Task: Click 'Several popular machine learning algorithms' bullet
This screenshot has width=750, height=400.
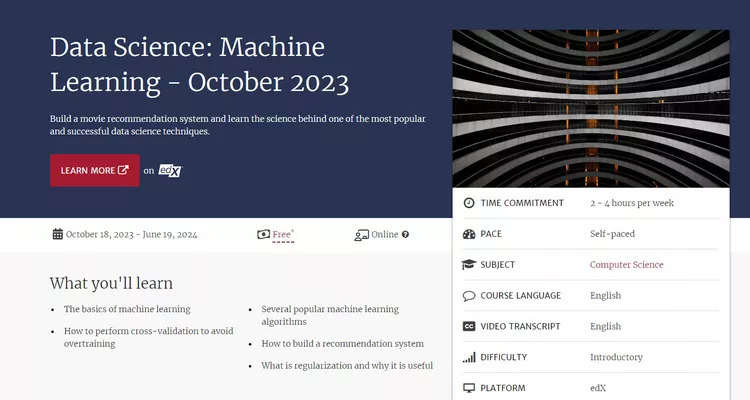Action: (330, 315)
